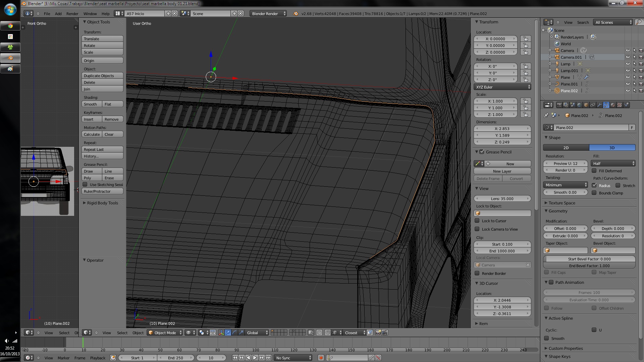The width and height of the screenshot is (644, 362).
Task: Open the Render properties tab camera icon
Action: pyautogui.click(x=559, y=105)
